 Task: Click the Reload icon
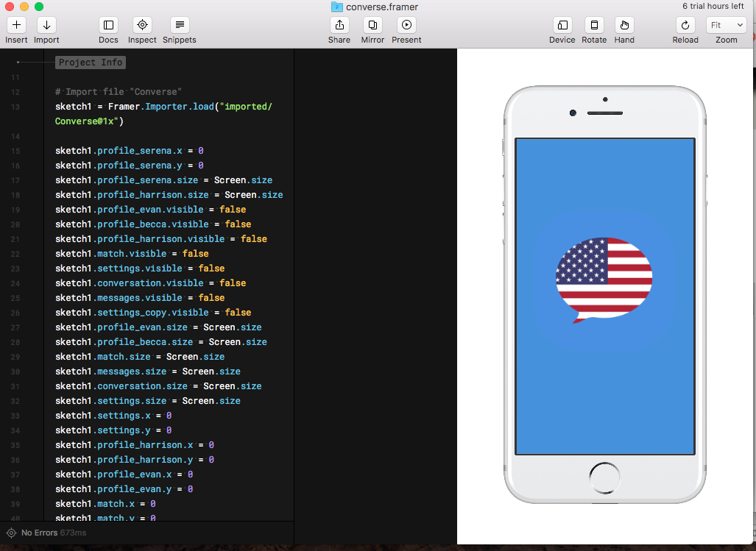click(685, 24)
